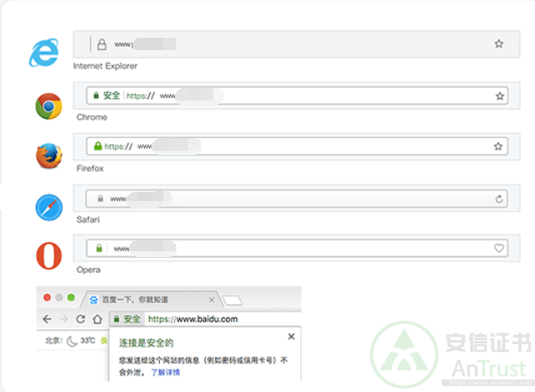Image resolution: width=535 pixels, height=392 pixels.
Task: Click the Chrome browser logo
Action: click(49, 106)
